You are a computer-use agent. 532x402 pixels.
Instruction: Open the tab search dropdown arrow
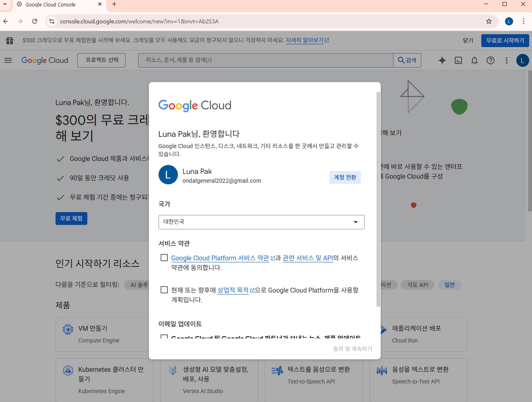point(5,4)
